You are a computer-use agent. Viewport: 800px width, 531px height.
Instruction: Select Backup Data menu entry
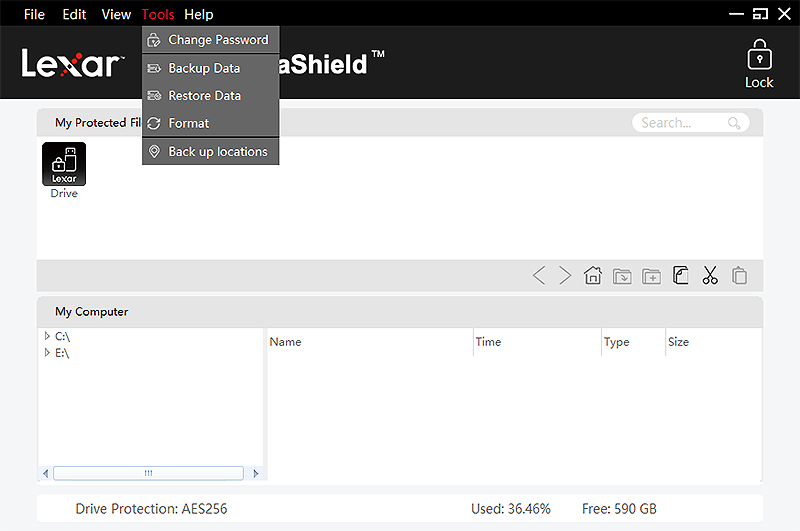click(x=204, y=68)
